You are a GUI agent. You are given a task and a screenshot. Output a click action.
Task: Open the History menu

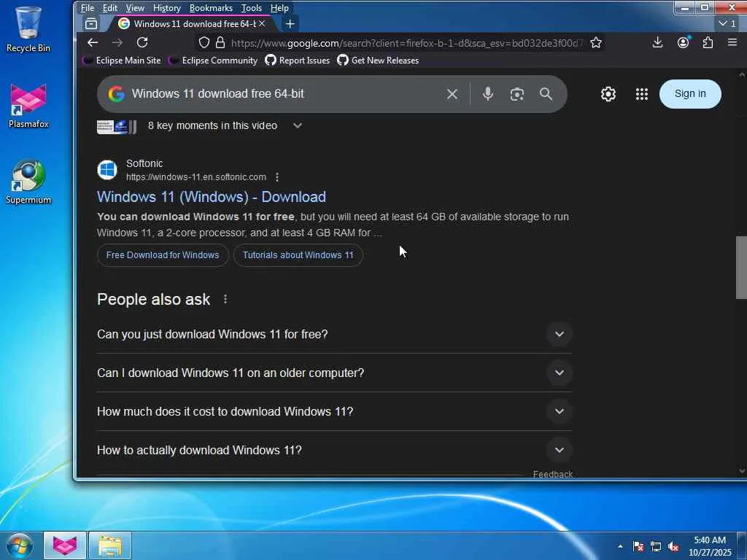tap(167, 8)
